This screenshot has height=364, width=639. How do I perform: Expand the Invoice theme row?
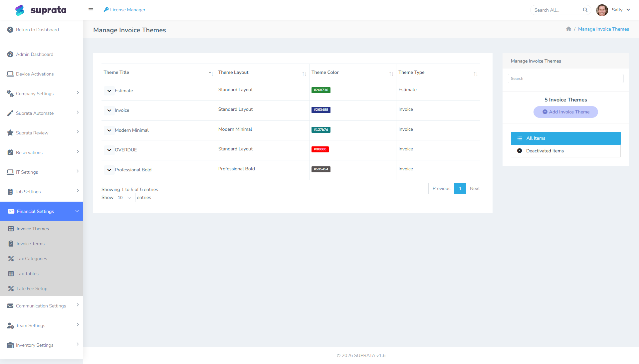(x=109, y=110)
